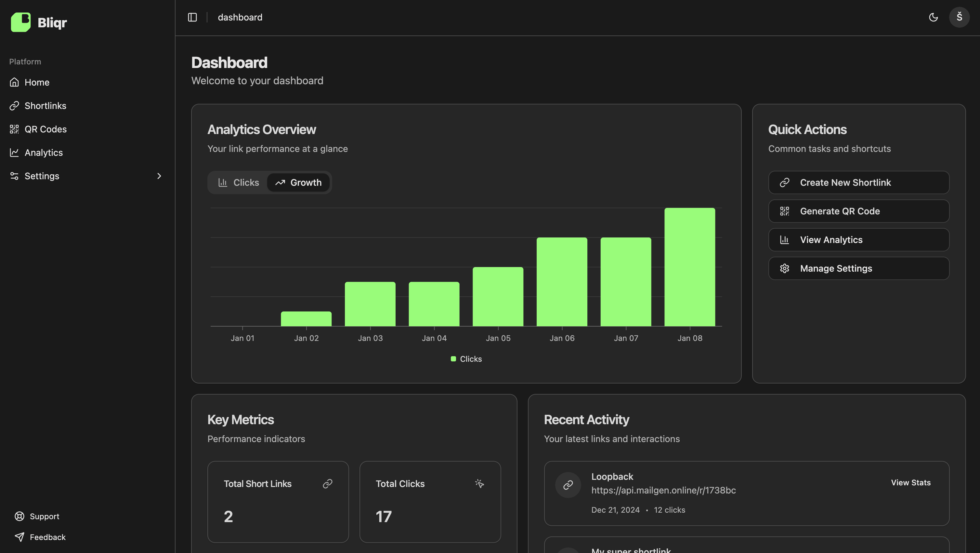Click the Analytics line-chart sidebar icon
This screenshot has height=553, width=980.
(x=14, y=152)
